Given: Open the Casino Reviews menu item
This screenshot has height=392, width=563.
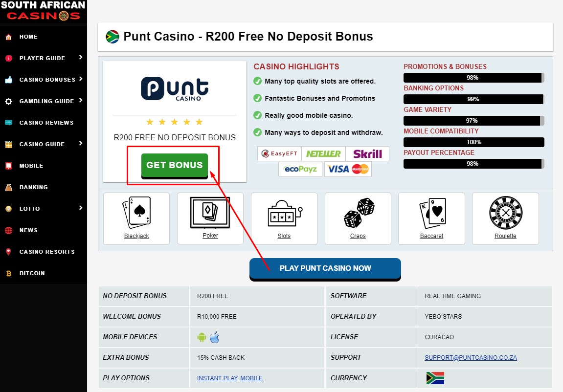Looking at the screenshot, I should pyautogui.click(x=43, y=122).
